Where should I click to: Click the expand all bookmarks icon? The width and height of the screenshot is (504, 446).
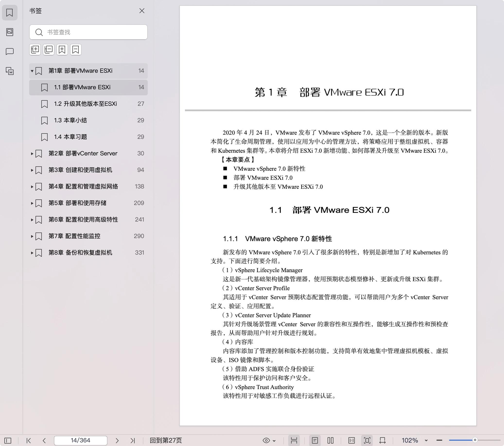click(35, 50)
